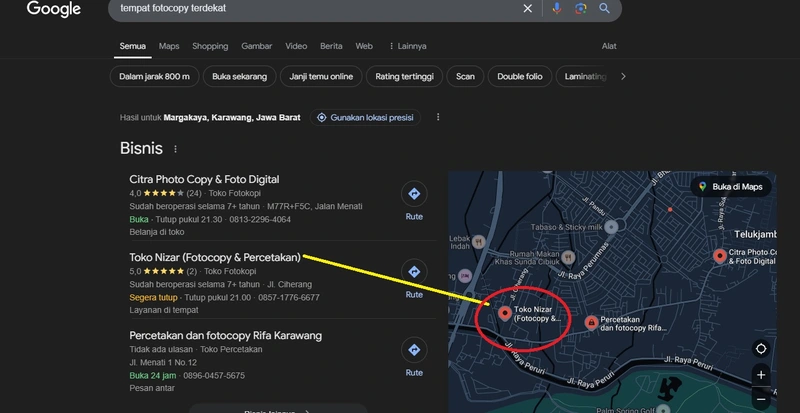800x413 pixels.
Task: Click Percetakan dan fotocopy Rifa map pin
Action: 591,322
